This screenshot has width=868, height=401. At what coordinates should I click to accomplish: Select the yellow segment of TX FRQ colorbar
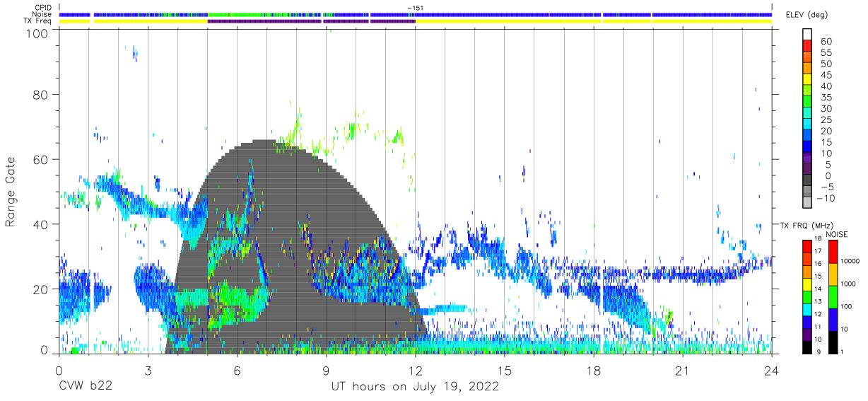point(806,284)
